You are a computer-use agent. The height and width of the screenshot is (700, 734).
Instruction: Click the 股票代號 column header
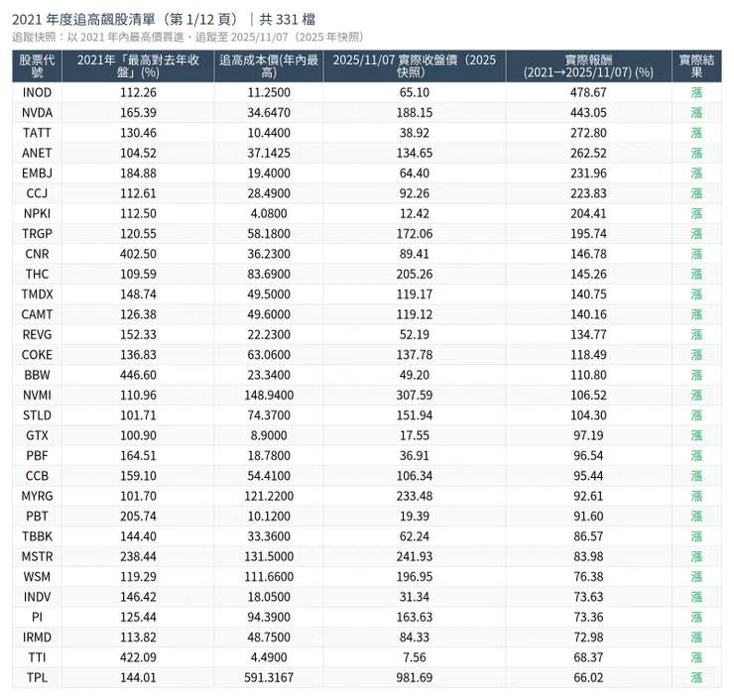coord(38,65)
